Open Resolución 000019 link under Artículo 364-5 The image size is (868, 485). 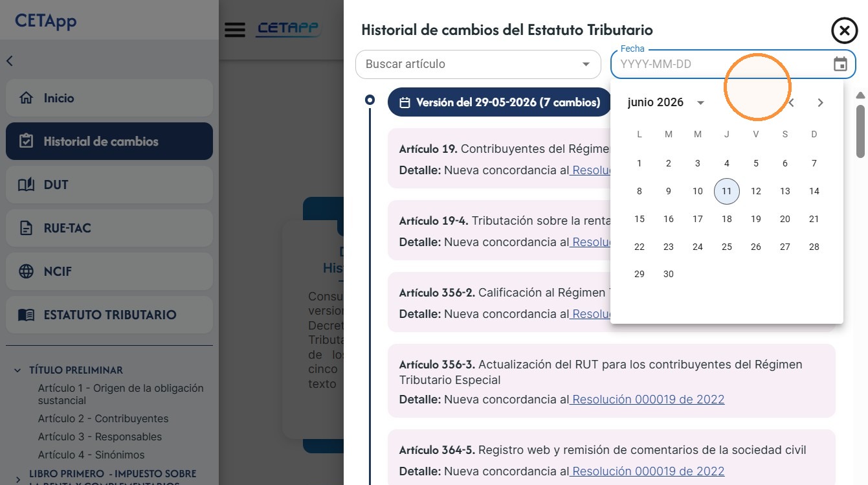[x=647, y=471]
